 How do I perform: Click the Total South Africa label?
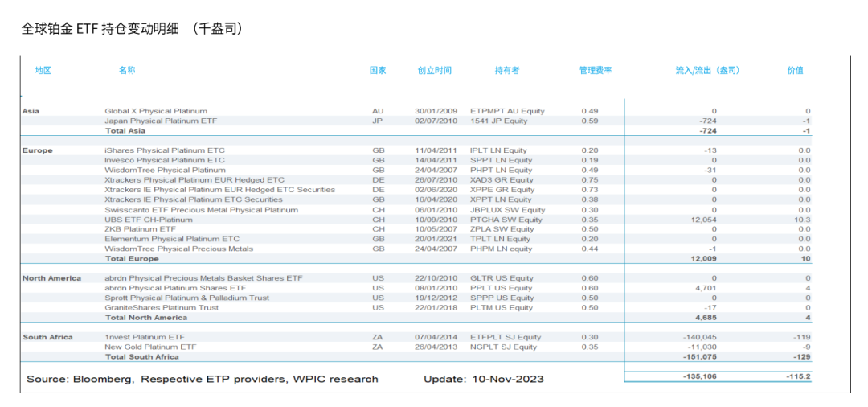(x=141, y=357)
